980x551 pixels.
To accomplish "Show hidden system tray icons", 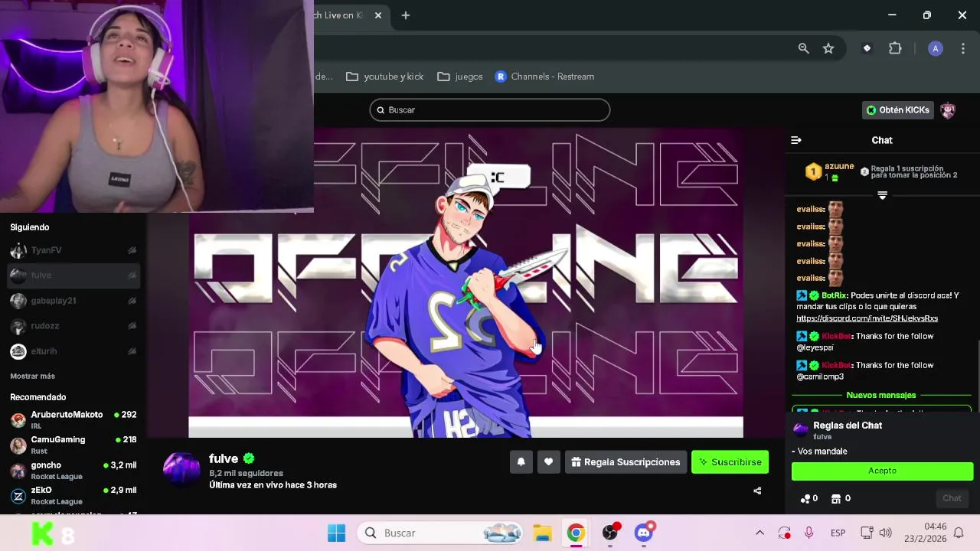I will (759, 533).
